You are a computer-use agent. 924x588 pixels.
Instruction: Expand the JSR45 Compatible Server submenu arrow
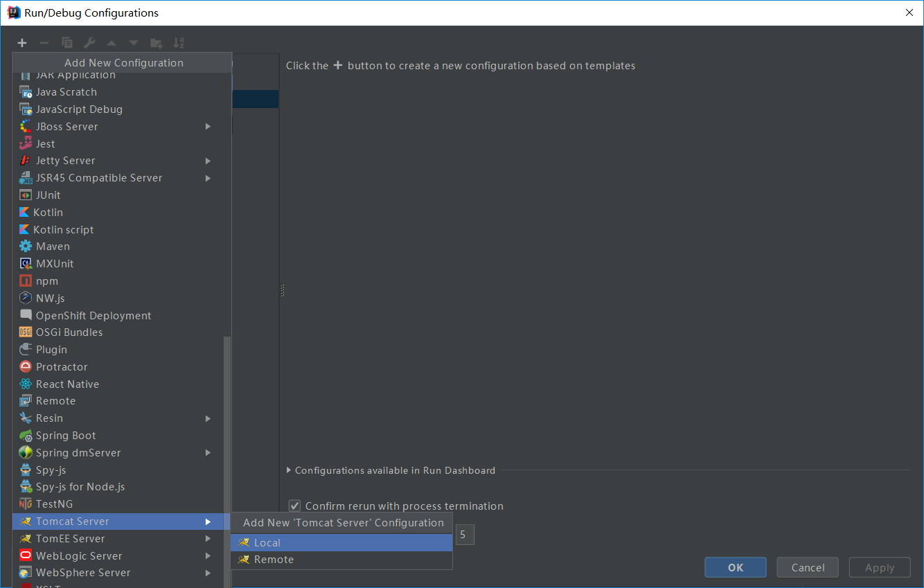click(208, 178)
